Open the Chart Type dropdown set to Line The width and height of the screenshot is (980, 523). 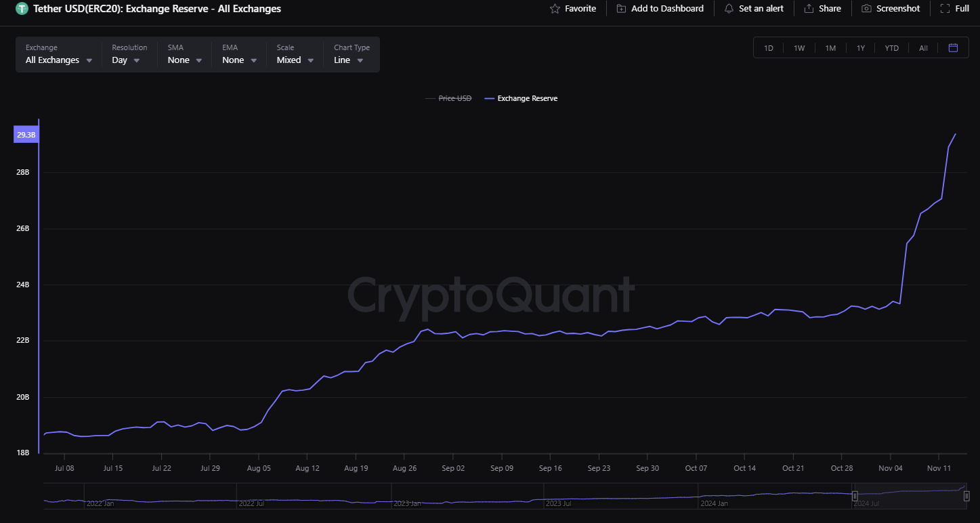(x=351, y=54)
